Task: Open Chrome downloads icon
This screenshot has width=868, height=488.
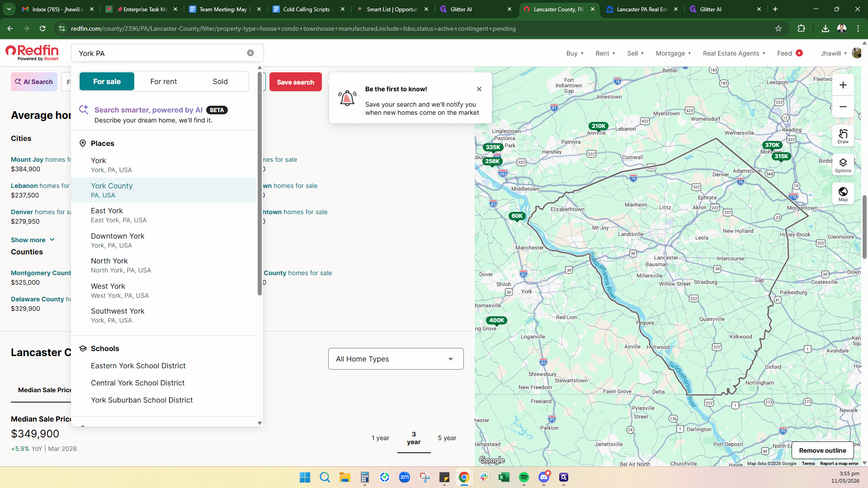Action: (x=826, y=28)
